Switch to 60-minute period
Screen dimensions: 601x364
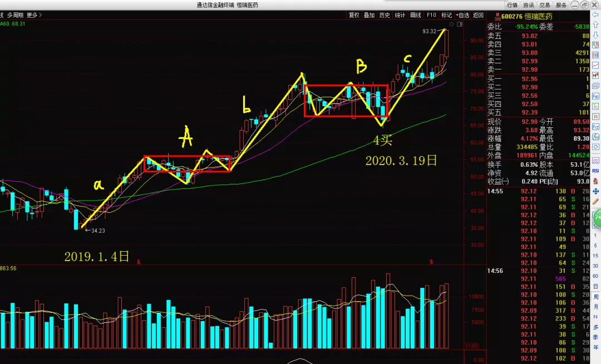click(595, 276)
